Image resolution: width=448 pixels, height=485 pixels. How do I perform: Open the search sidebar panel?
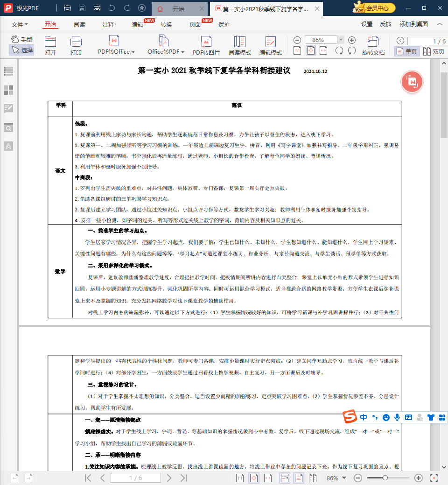pos(8,127)
